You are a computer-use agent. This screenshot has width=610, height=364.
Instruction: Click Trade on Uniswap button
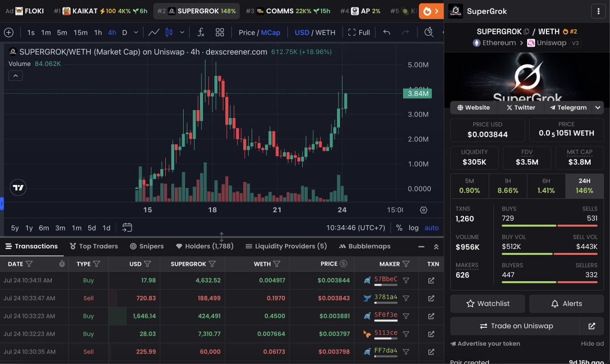[515, 326]
